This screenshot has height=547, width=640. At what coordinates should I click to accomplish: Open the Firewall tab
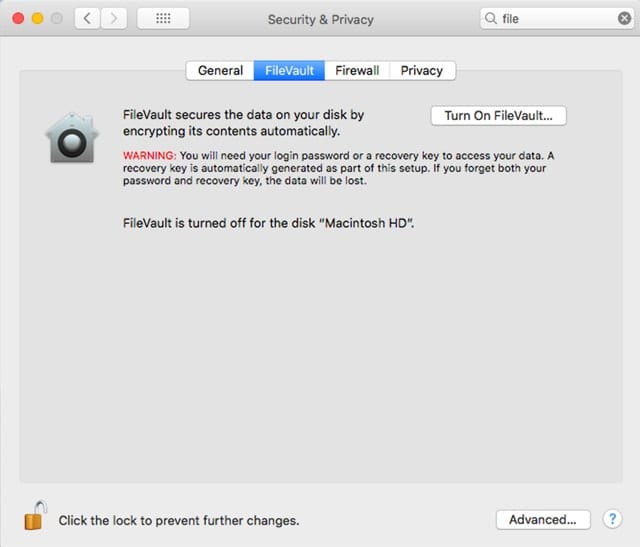(357, 70)
